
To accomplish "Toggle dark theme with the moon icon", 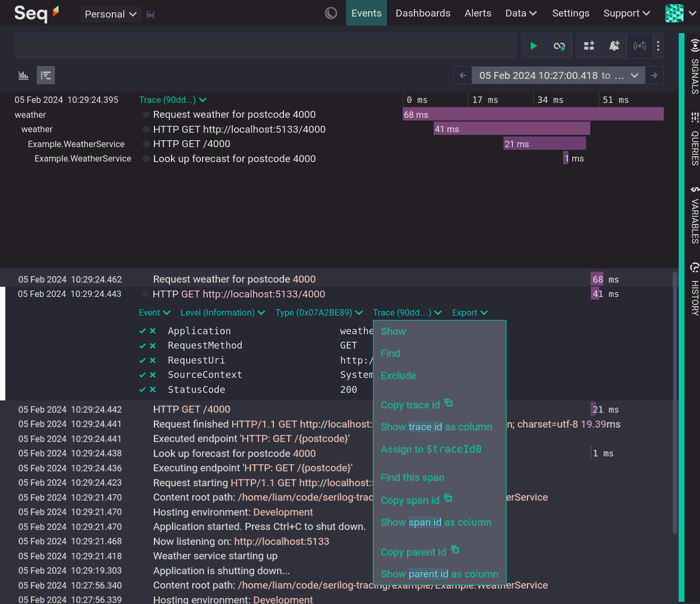I will coord(331,13).
